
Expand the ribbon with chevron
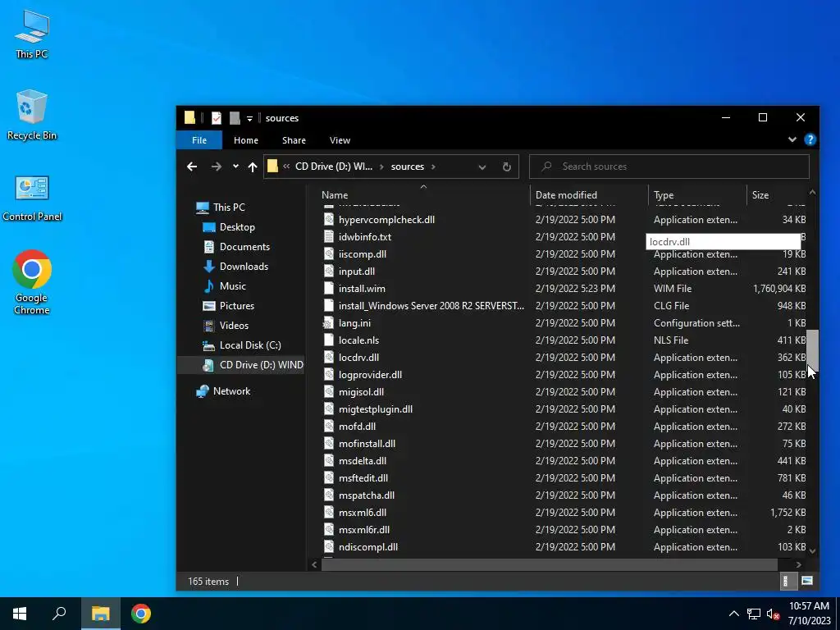coord(792,139)
